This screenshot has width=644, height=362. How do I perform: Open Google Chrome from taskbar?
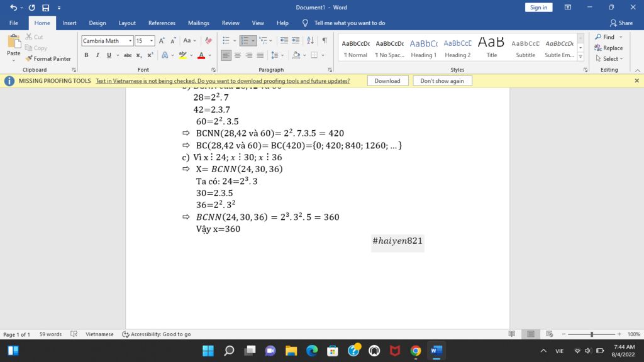[x=416, y=351]
